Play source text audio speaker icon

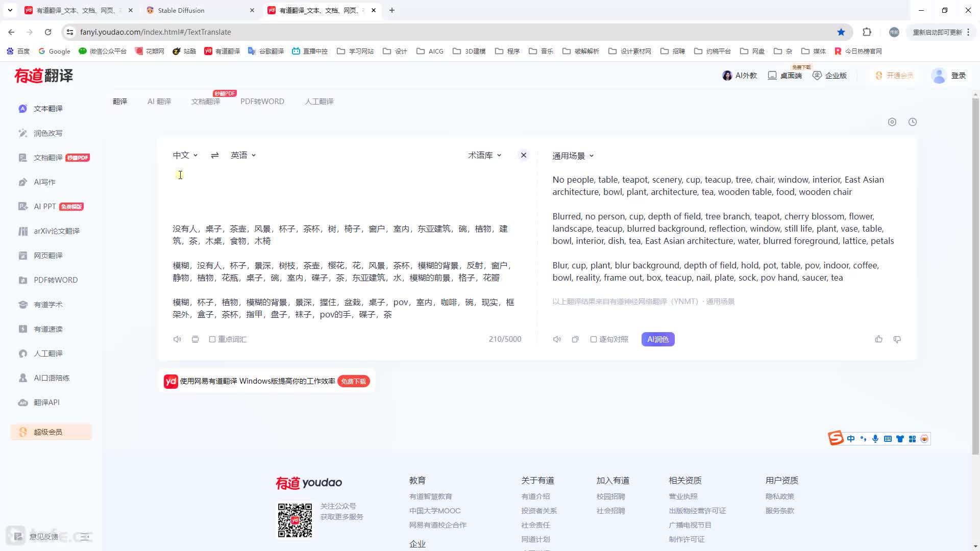pyautogui.click(x=177, y=339)
